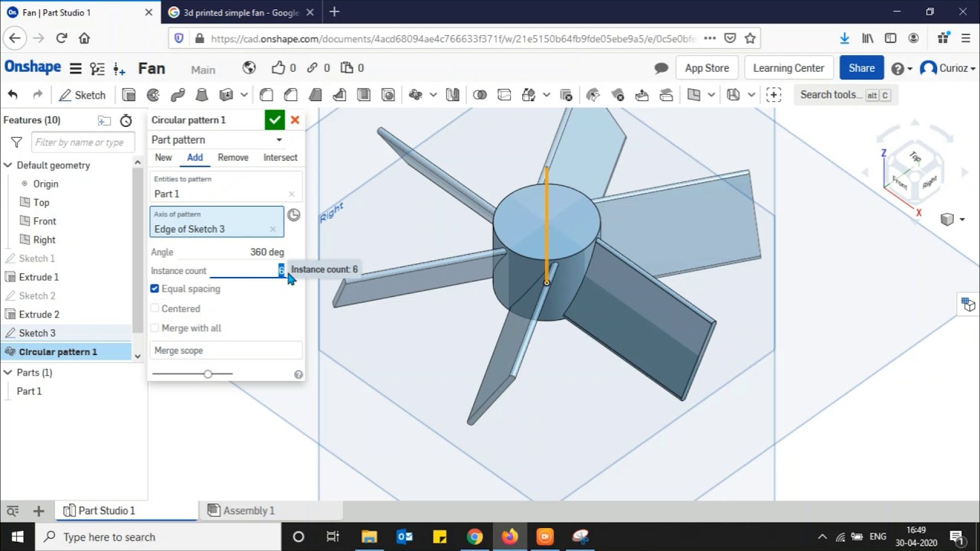Toggle the Centered checkbox

click(x=155, y=308)
